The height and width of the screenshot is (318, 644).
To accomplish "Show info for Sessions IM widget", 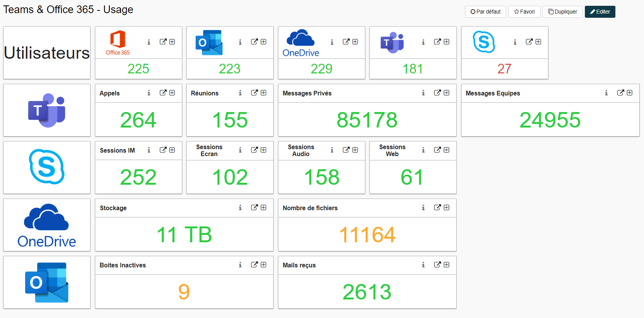I will point(149,150).
